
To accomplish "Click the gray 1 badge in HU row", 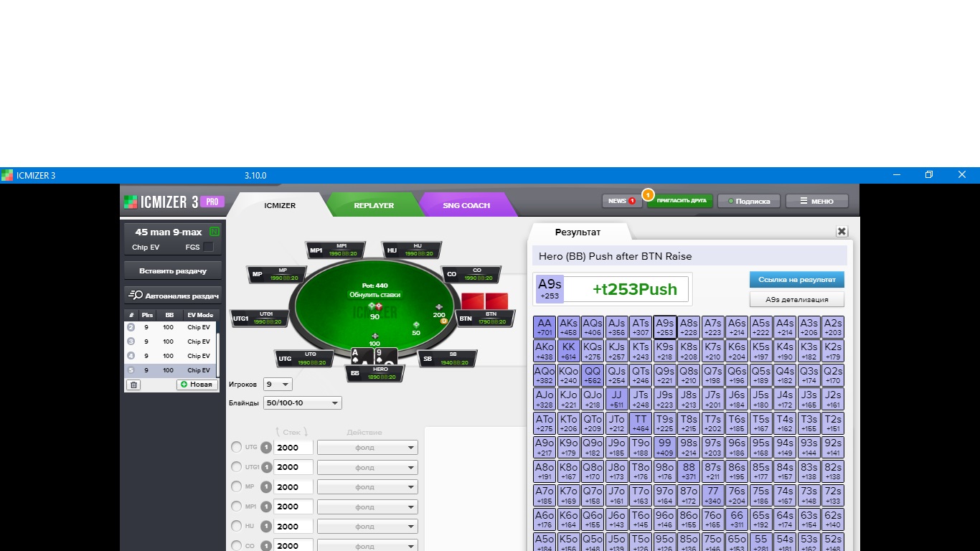I will click(x=266, y=527).
